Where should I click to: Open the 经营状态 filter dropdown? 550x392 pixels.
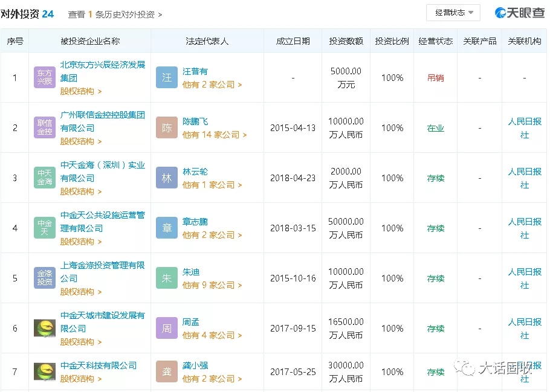453,13
